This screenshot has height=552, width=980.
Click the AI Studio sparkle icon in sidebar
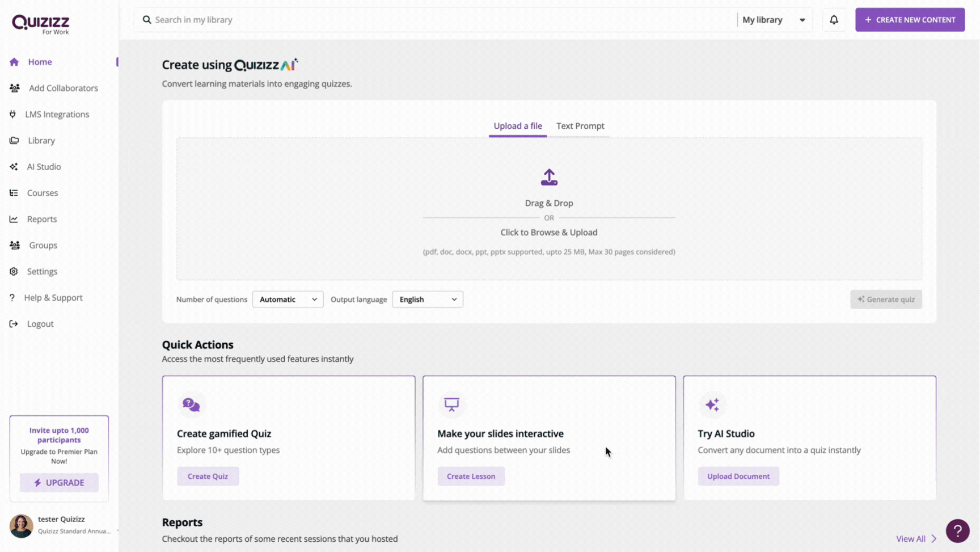point(14,167)
